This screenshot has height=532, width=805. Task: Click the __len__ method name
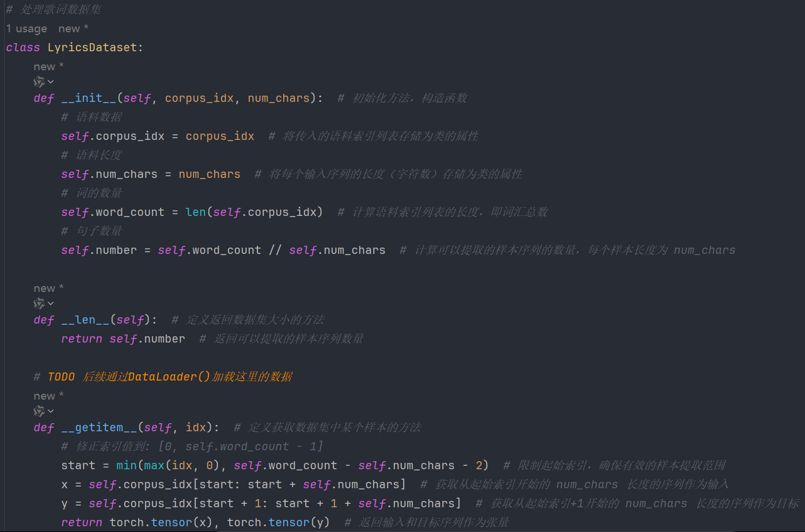85,320
